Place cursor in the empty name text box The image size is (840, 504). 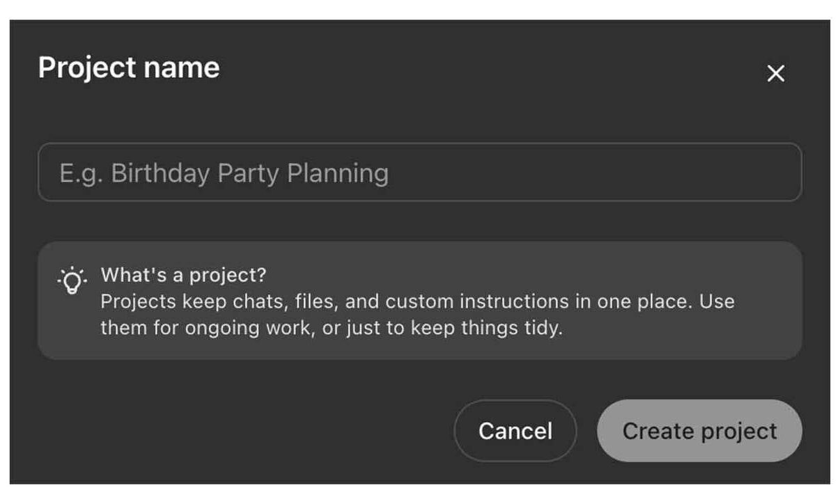point(419,172)
